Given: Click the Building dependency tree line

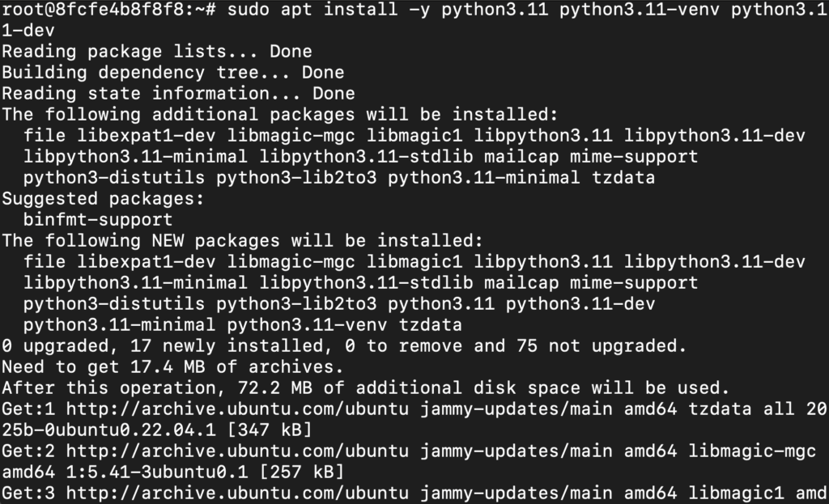Looking at the screenshot, I should (173, 72).
